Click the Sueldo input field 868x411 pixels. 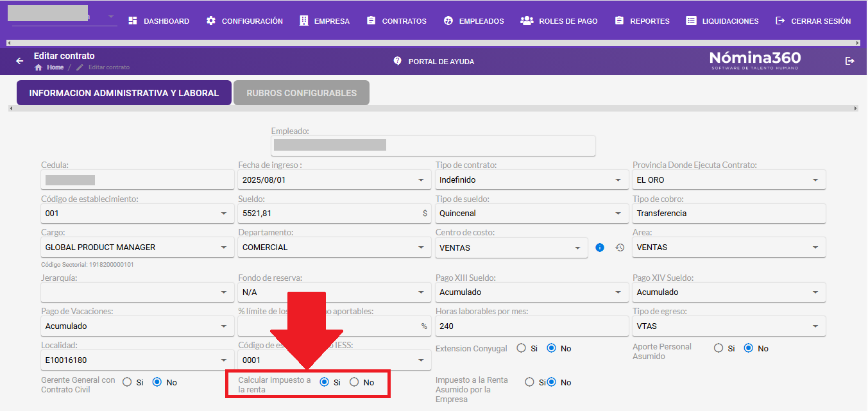point(334,214)
